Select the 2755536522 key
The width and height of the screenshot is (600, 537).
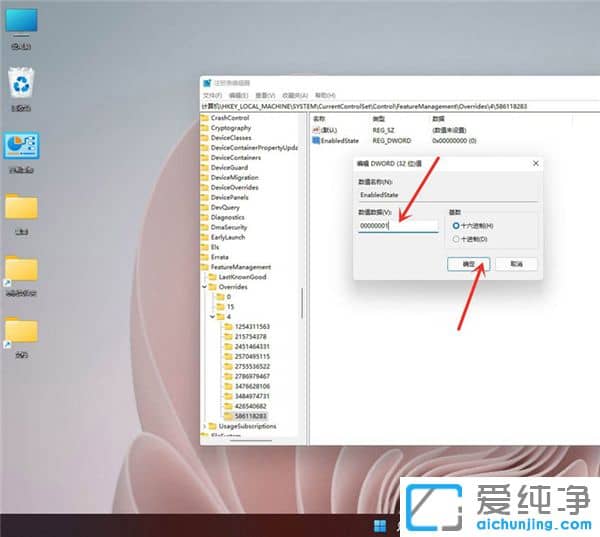click(x=252, y=366)
